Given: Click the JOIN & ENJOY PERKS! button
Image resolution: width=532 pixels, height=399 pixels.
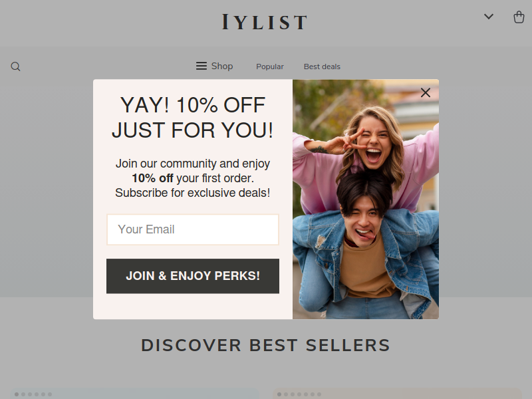Looking at the screenshot, I should tap(193, 276).
